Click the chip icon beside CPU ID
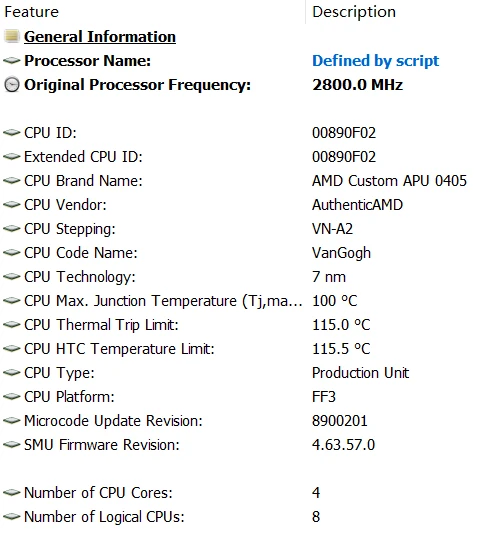The width and height of the screenshot is (479, 547). pyautogui.click(x=12, y=133)
